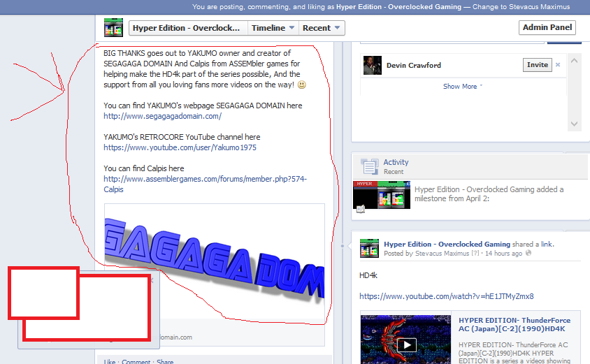590x364 pixels.
Task: Open the milestone activity thumbnail
Action: [x=382, y=195]
